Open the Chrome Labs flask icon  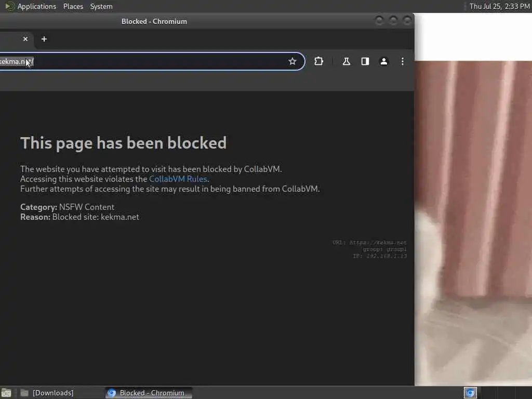[x=346, y=61]
